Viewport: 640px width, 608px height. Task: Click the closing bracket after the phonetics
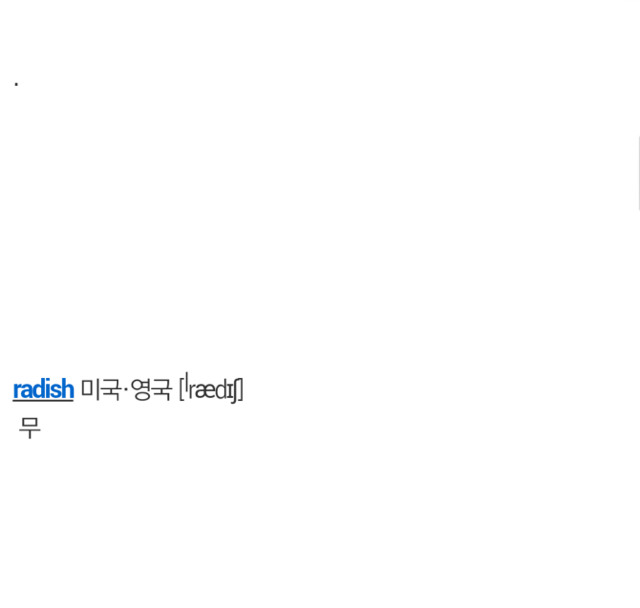[x=241, y=390]
